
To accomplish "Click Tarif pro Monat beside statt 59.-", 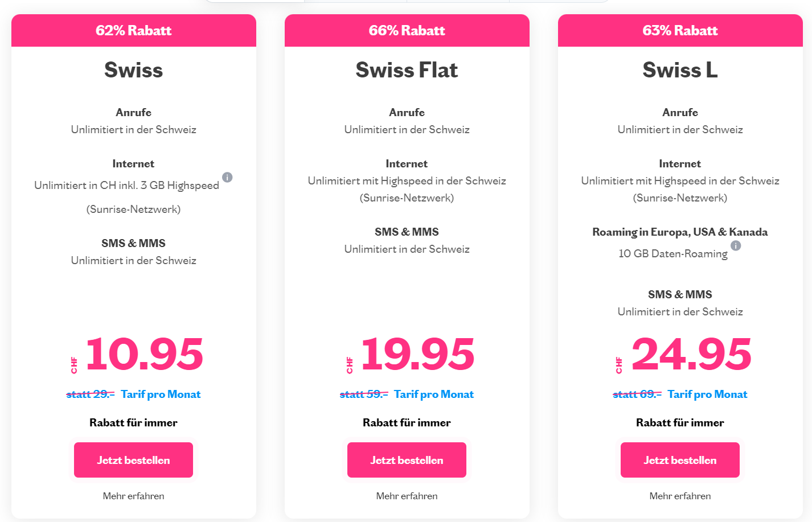I will coord(434,394).
